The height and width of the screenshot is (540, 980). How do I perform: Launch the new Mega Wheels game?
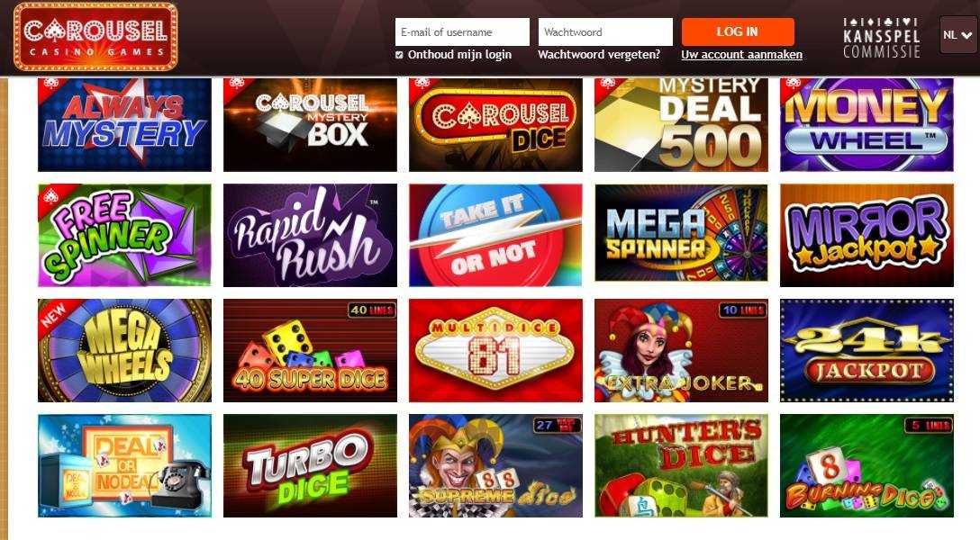click(x=124, y=350)
